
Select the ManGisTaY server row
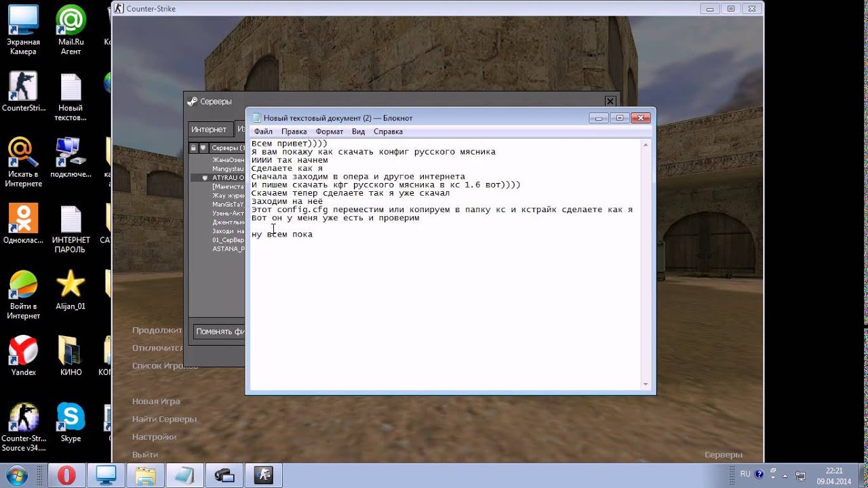point(217,204)
